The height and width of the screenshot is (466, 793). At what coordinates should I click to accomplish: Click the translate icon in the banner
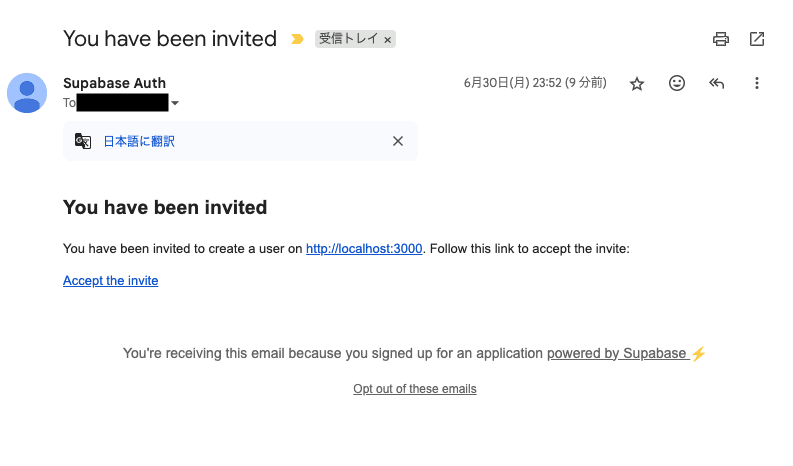click(83, 141)
